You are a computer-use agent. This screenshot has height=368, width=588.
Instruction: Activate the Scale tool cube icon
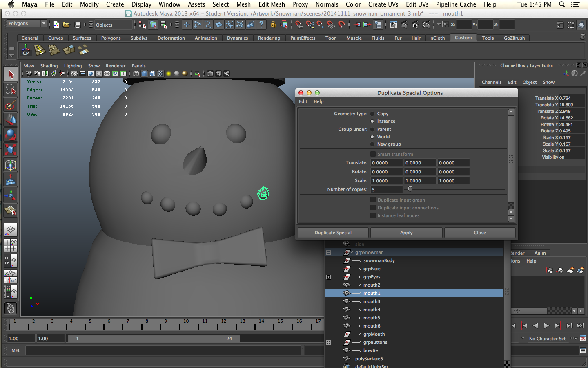pos(11,150)
